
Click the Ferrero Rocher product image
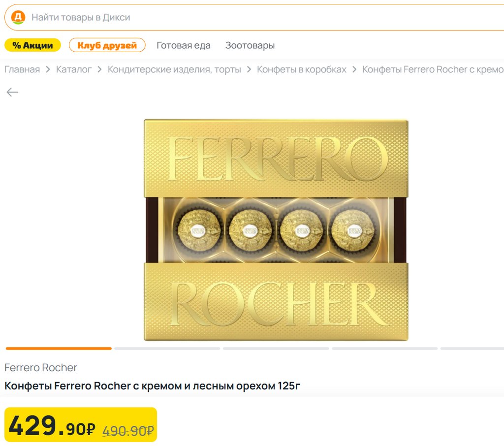[276, 230]
